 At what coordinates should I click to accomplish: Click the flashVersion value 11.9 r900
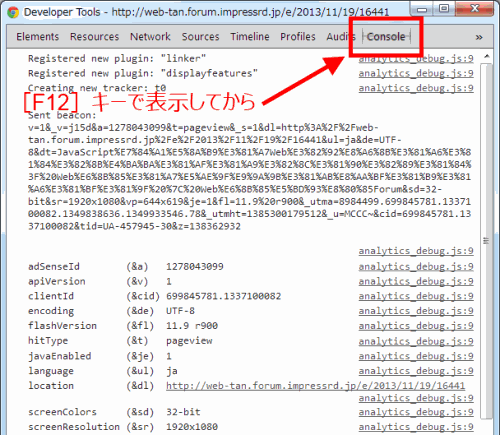[x=192, y=326]
